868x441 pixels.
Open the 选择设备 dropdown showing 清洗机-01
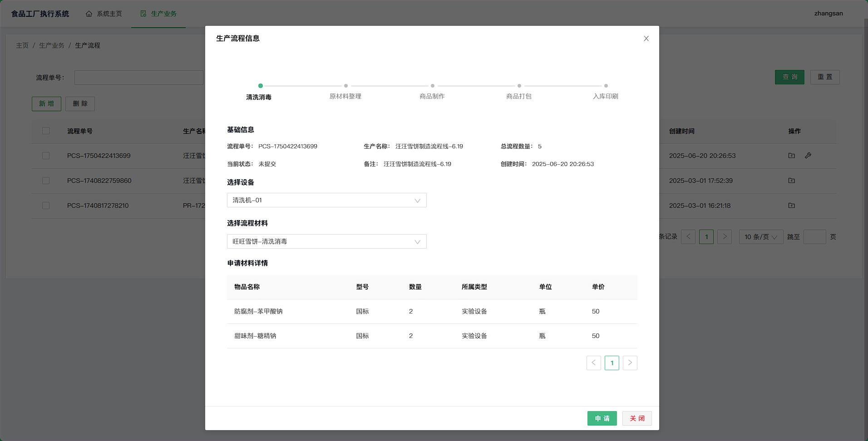click(x=327, y=200)
